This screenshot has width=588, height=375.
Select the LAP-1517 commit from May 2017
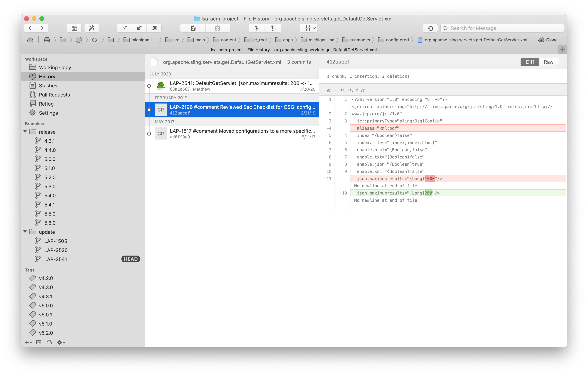click(232, 133)
